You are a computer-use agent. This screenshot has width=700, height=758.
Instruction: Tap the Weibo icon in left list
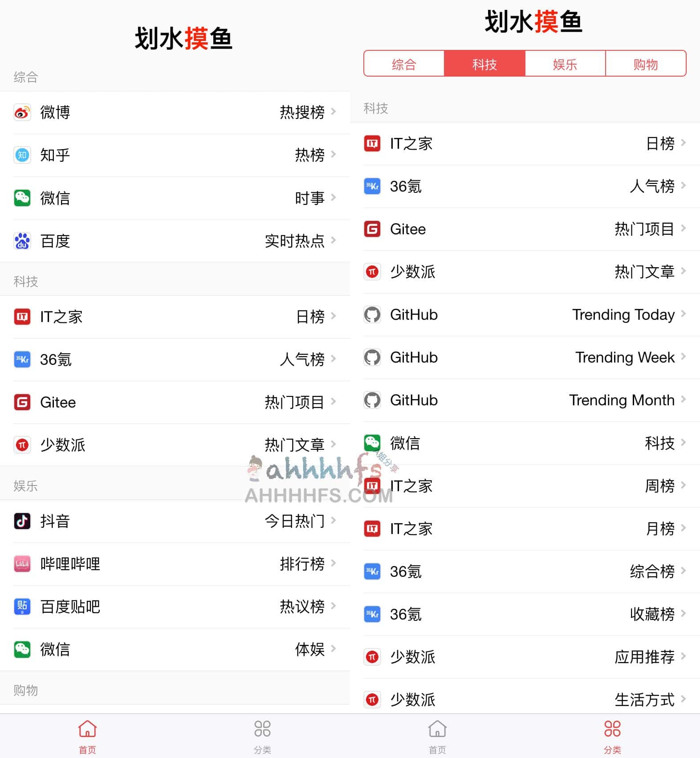coord(22,112)
